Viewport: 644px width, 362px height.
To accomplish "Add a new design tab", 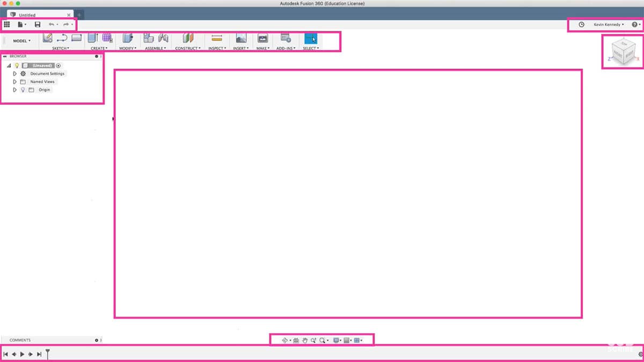I will coord(79,15).
